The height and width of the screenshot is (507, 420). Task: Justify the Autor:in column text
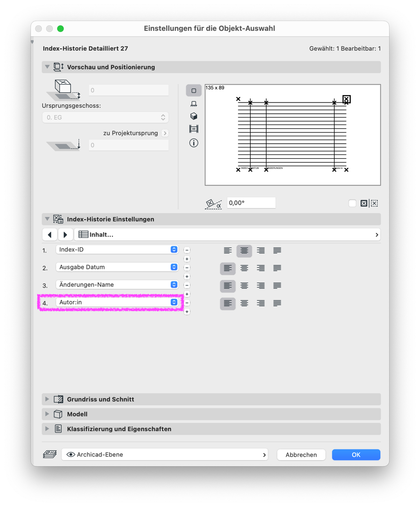pos(277,303)
